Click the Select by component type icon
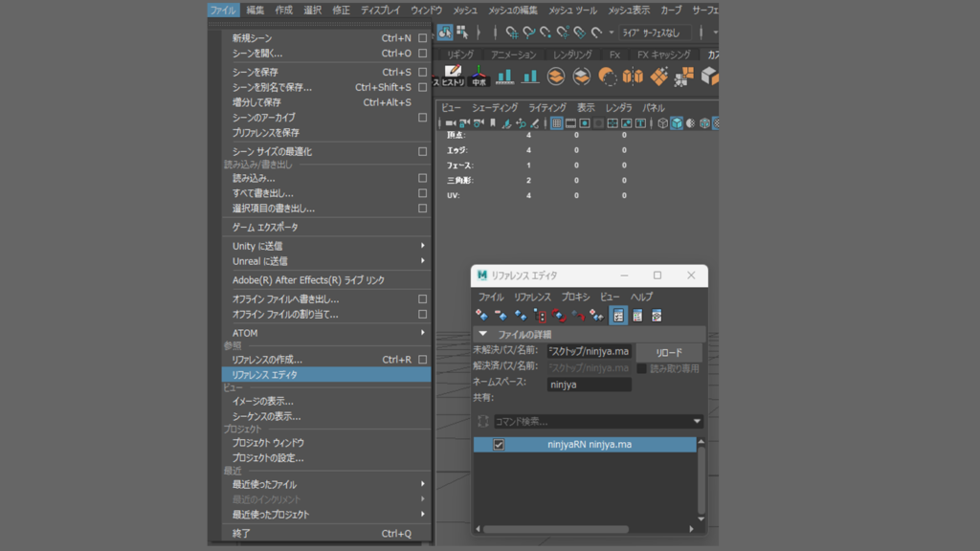Screen dimensions: 980x551 pos(462,32)
